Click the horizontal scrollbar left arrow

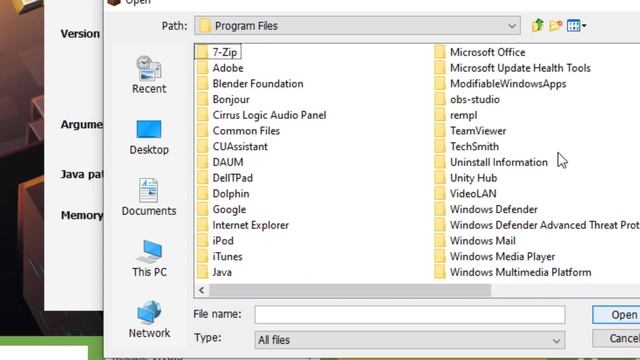201,290
